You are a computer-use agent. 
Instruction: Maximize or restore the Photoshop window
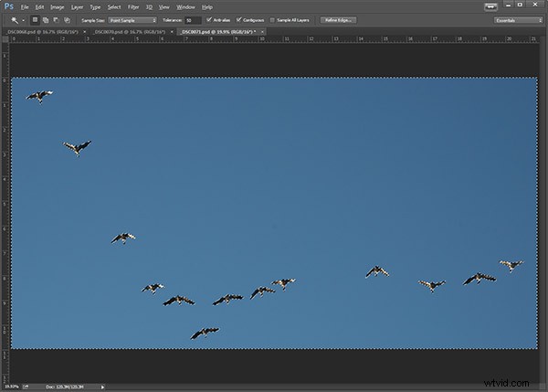[520, 5]
